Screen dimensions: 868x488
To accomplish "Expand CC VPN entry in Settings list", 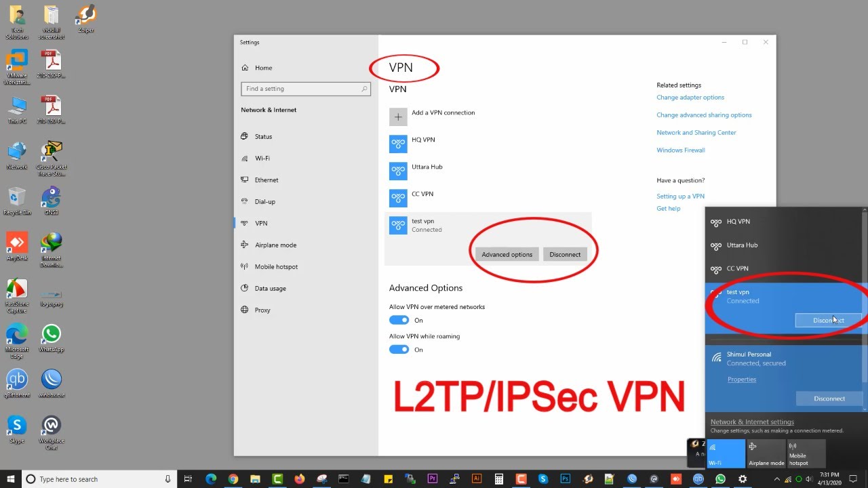I will [x=488, y=198].
